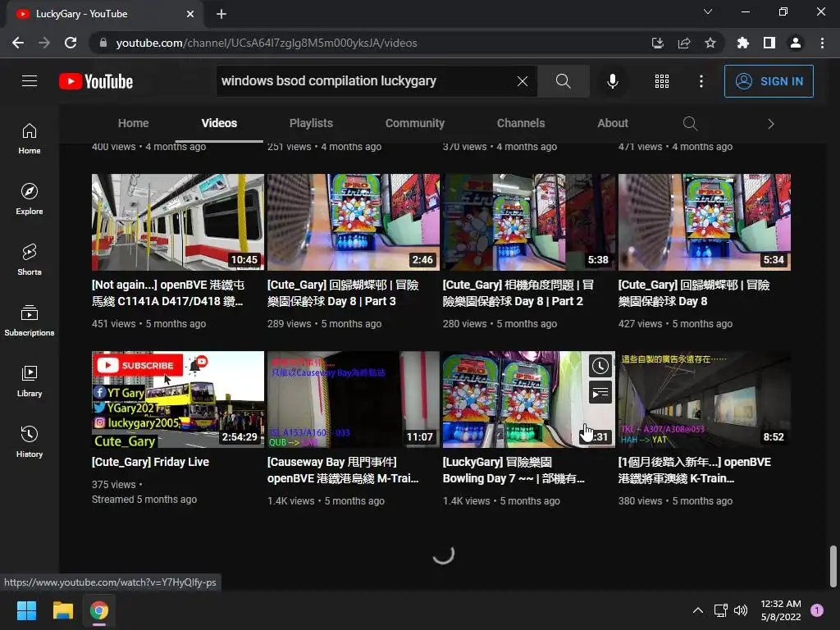Screen dimensions: 840x630
Task: Show more channel tabs with the chevron
Action: [x=771, y=124]
